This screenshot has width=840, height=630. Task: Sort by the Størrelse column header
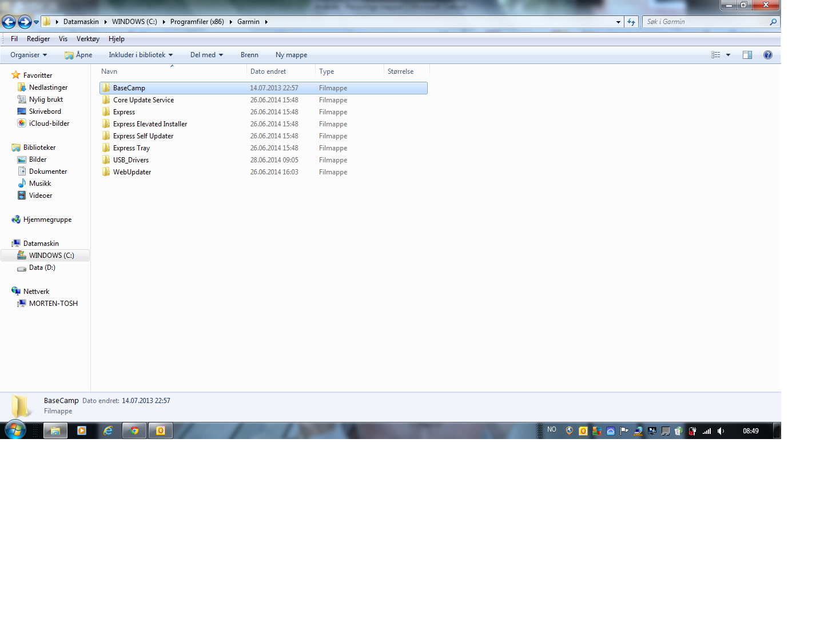(x=407, y=71)
